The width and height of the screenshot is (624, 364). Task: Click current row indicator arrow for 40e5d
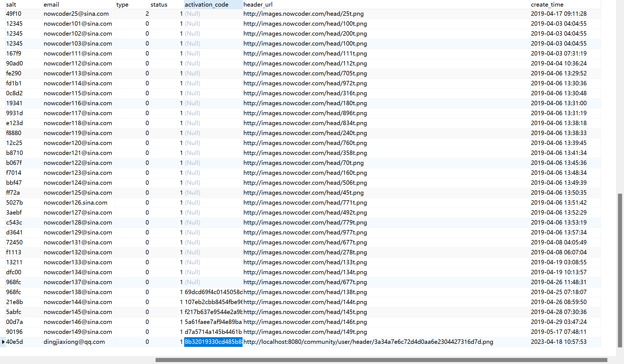[3, 342]
